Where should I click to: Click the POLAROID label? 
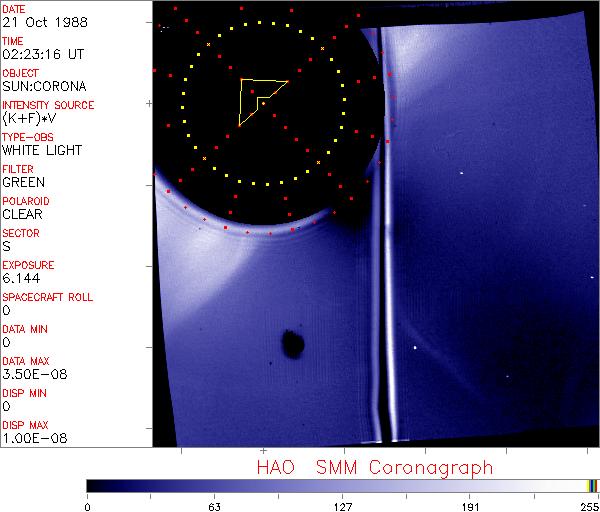[26, 201]
